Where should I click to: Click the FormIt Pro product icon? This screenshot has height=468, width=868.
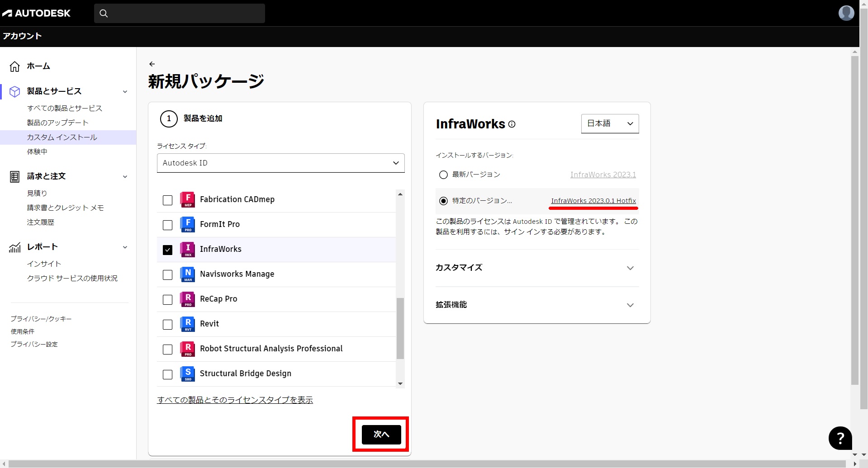(x=187, y=224)
